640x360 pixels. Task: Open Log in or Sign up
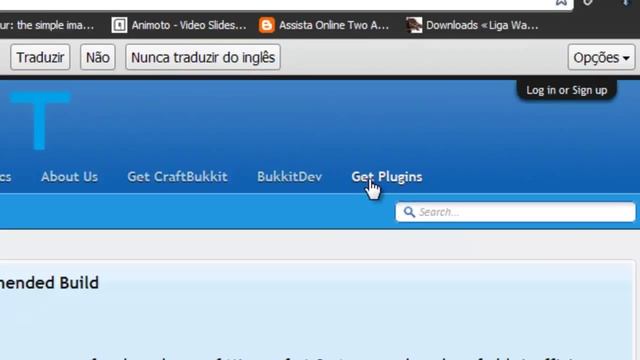pyautogui.click(x=567, y=90)
